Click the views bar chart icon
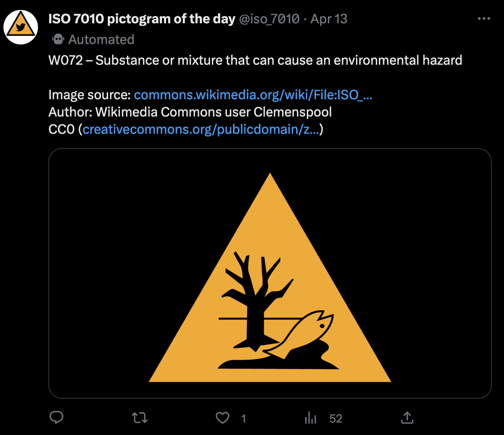504x435 pixels. point(310,417)
